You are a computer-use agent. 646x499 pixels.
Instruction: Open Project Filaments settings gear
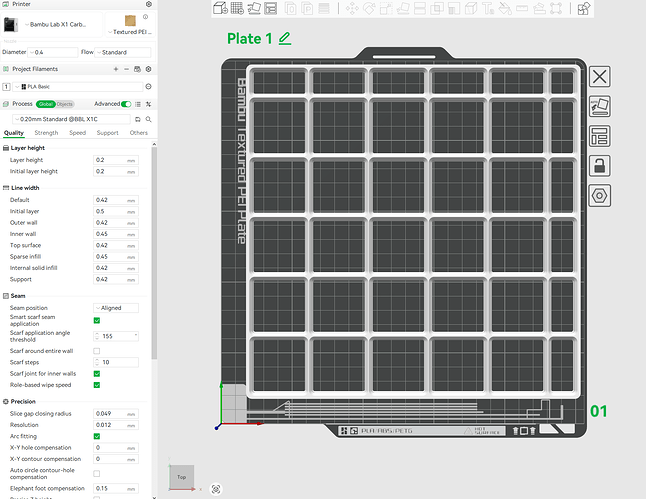tap(149, 69)
